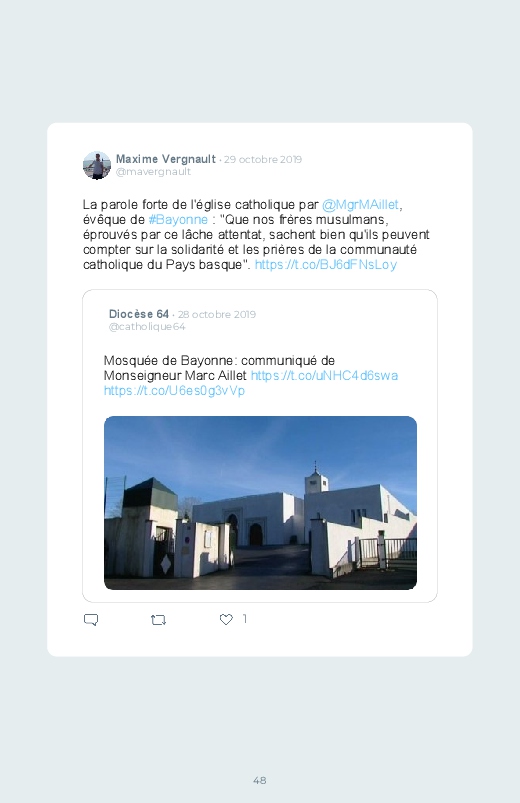The image size is (520, 803).
Task: Click the @mavergnault handle
Action: click(x=153, y=172)
